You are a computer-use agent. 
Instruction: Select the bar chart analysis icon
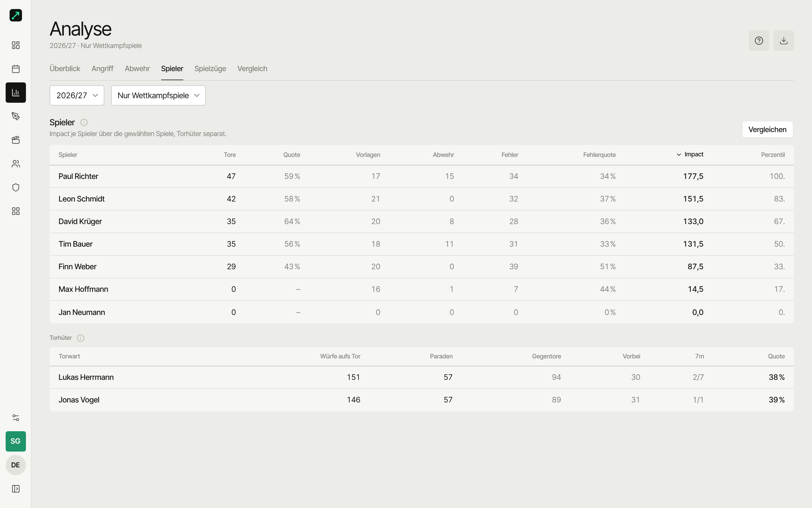[16, 92]
